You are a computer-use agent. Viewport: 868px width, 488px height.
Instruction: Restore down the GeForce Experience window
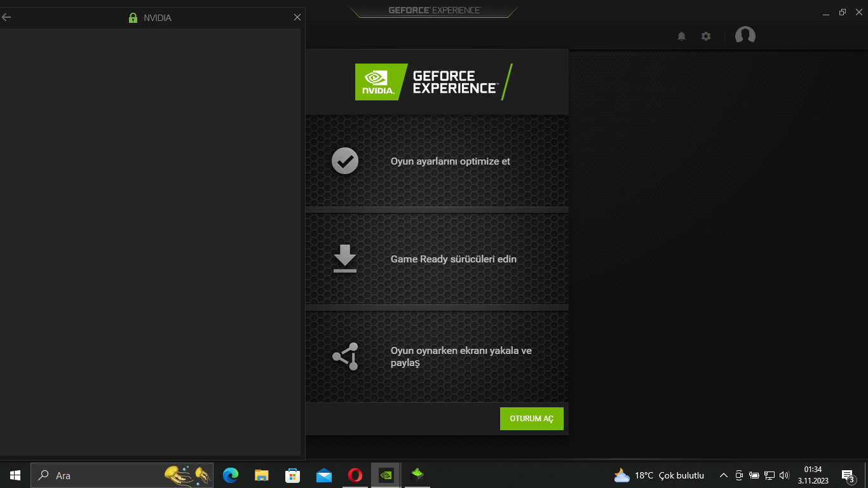(843, 12)
